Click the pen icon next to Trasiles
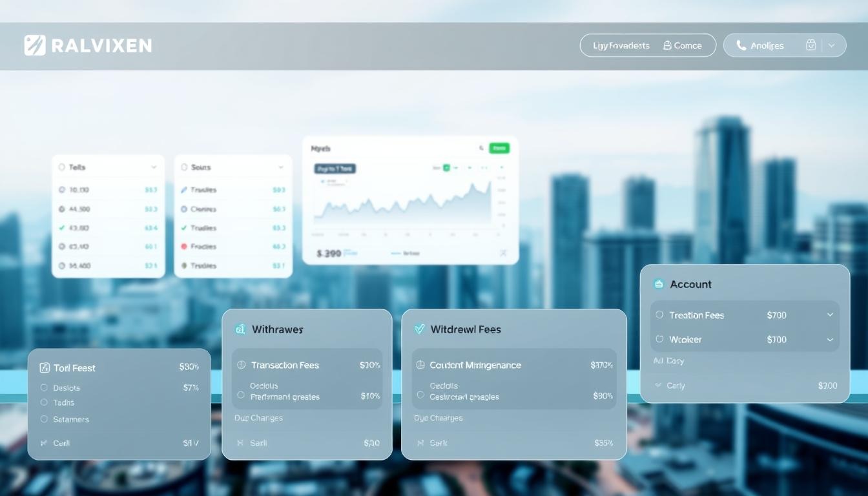The image size is (868, 496). tap(184, 190)
